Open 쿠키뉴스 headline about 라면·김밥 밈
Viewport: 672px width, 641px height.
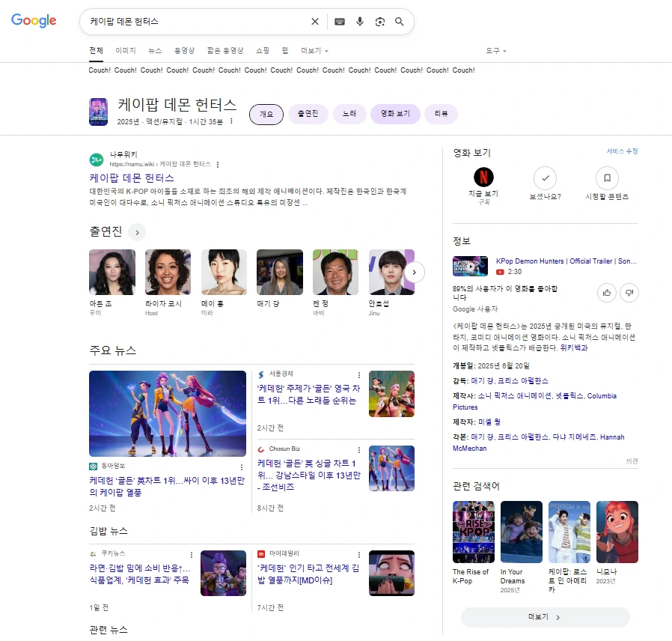tap(140, 574)
